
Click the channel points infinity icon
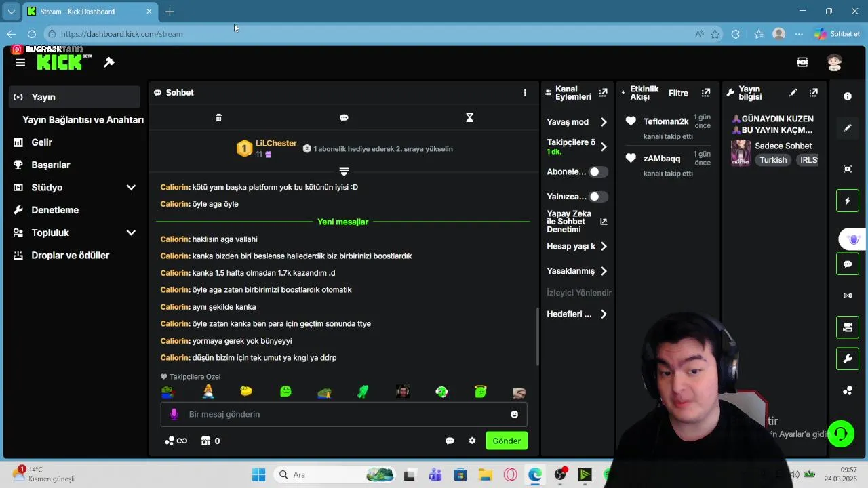click(x=176, y=441)
